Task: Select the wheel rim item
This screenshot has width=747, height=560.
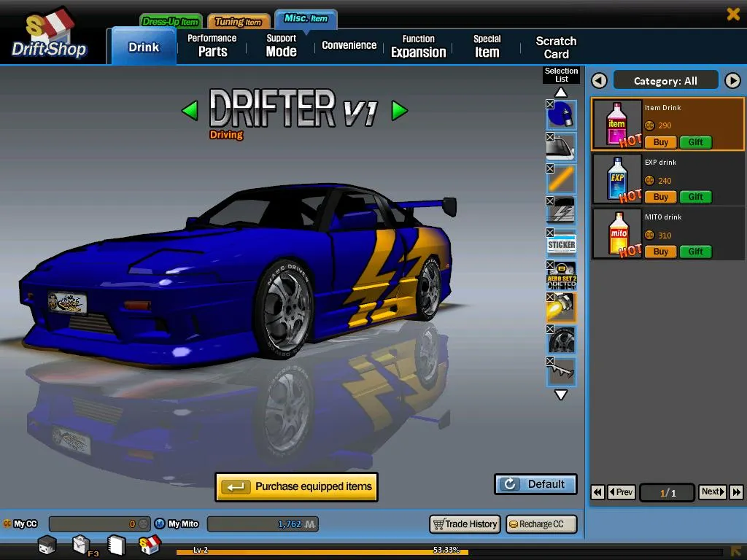Action: pyautogui.click(x=561, y=340)
